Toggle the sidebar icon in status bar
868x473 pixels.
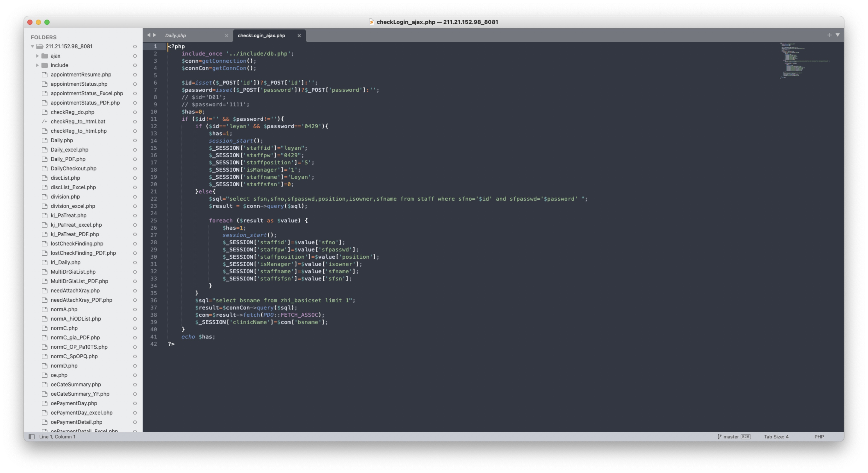32,437
